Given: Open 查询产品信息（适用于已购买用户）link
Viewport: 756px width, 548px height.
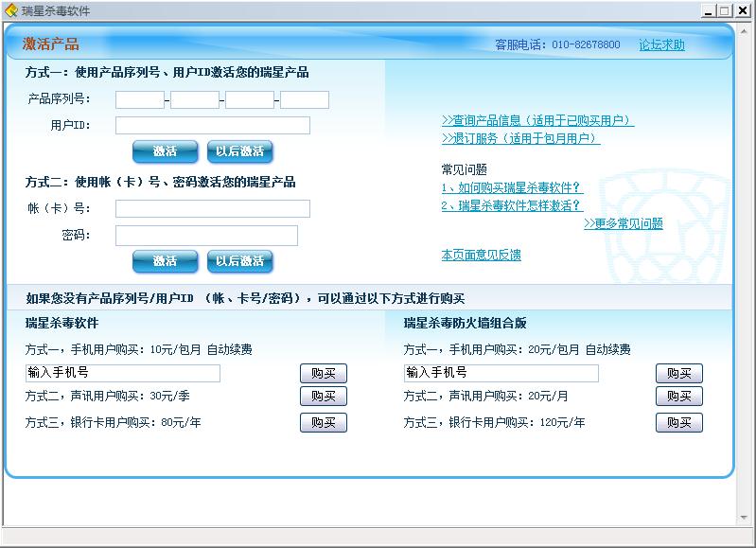Looking at the screenshot, I should pos(537,120).
